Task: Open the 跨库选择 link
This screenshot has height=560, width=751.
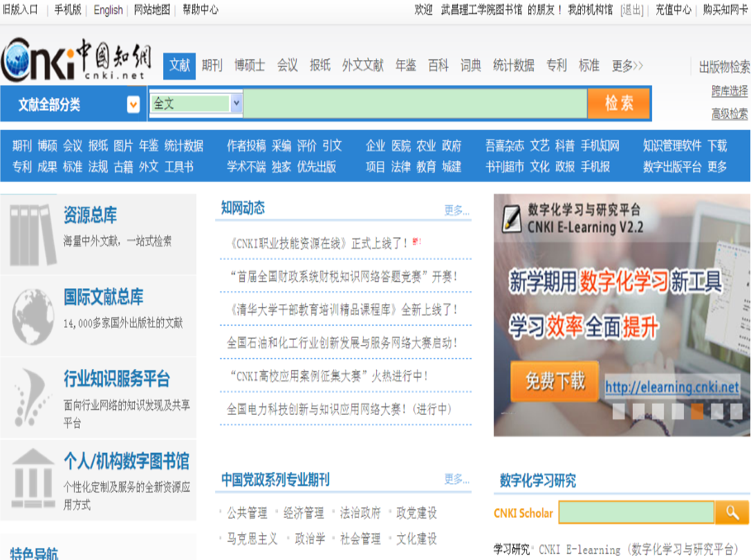Action: coord(730,91)
